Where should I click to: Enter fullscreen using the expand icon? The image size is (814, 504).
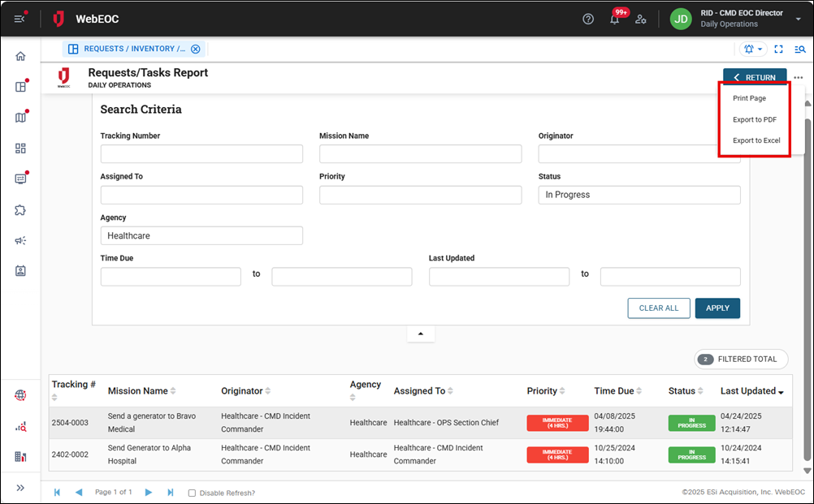[778, 49]
